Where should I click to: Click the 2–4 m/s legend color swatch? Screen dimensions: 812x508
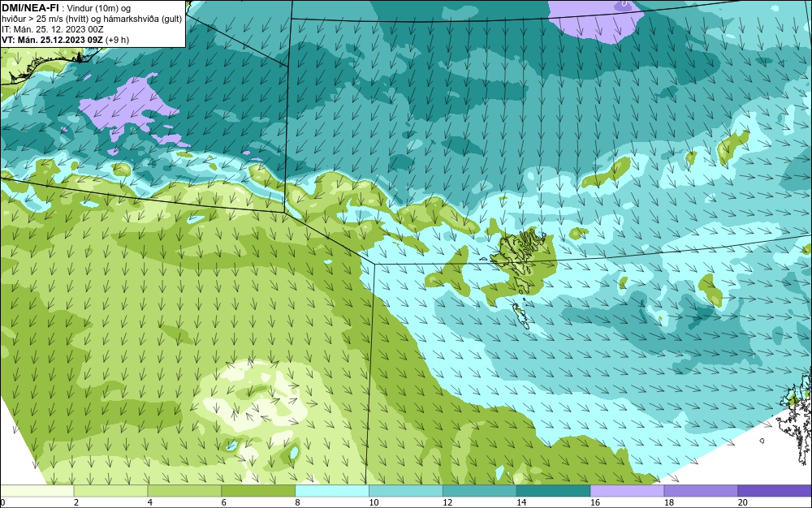click(x=110, y=490)
